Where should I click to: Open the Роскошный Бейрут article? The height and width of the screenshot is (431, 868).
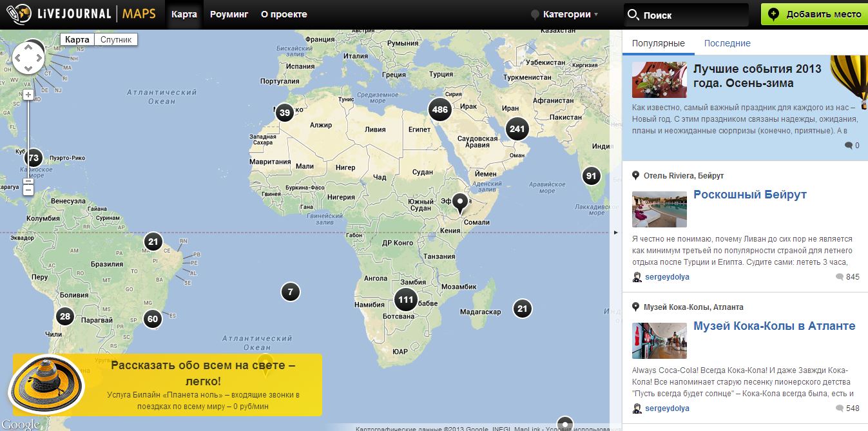point(750,195)
